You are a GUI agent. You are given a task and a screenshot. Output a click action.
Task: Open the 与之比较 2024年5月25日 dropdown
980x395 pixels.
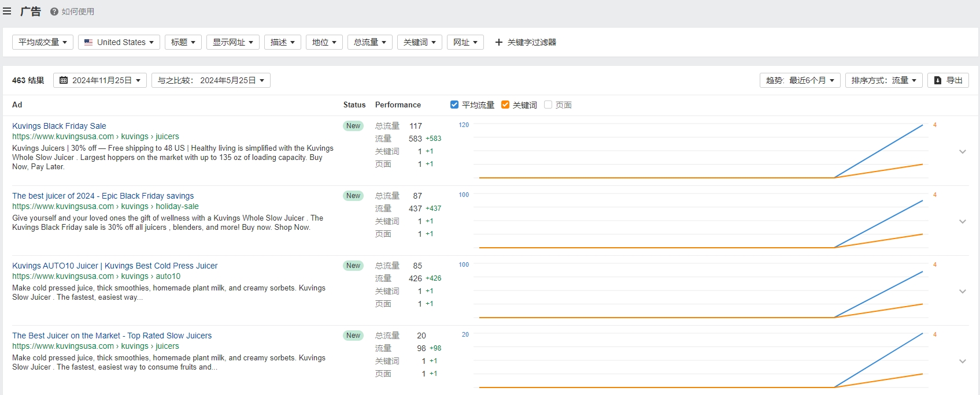click(211, 80)
